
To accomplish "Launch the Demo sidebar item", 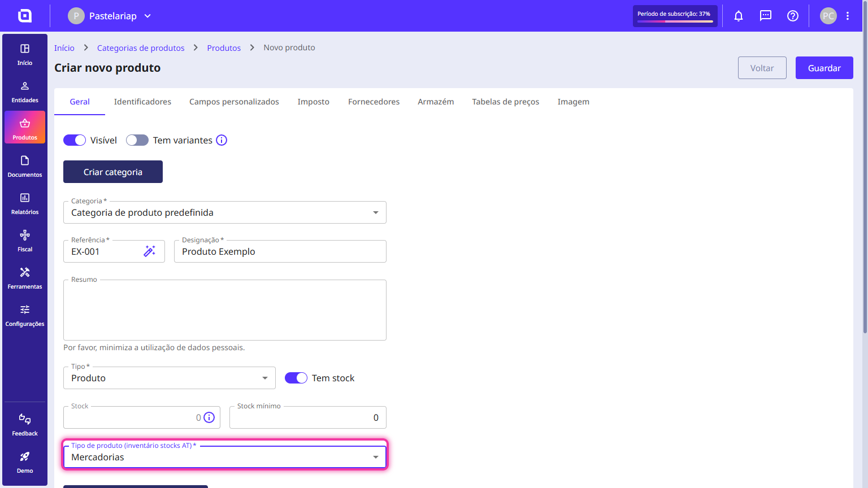I will point(25,462).
